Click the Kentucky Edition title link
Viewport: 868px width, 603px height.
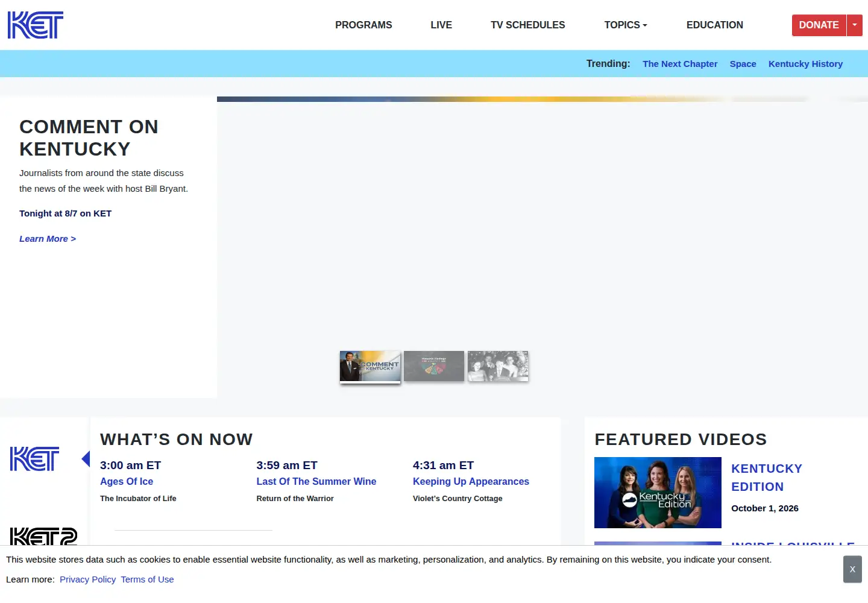pos(767,478)
